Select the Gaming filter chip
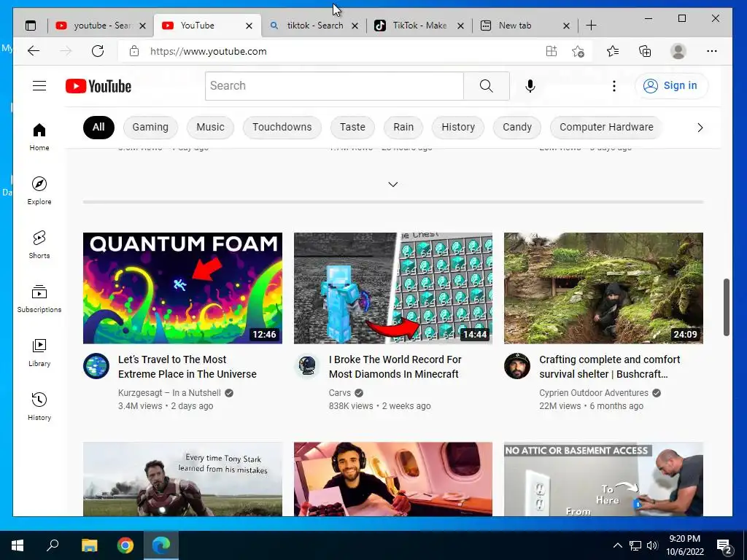747x560 pixels. click(x=150, y=127)
